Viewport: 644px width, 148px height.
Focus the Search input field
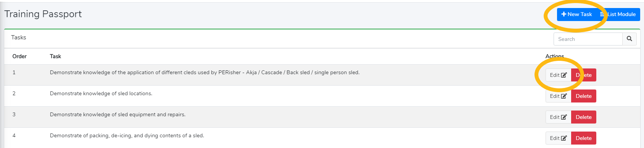(x=588, y=39)
